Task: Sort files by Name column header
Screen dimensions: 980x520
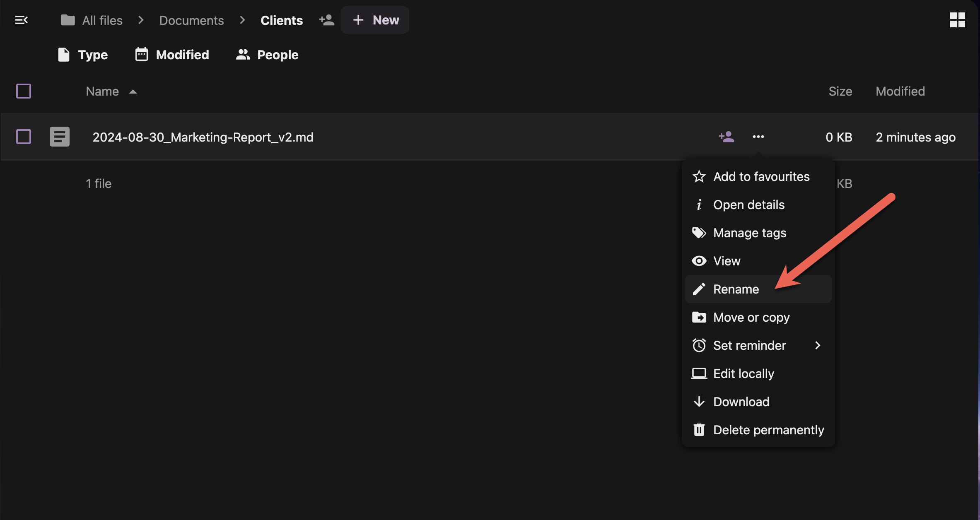Action: (102, 91)
